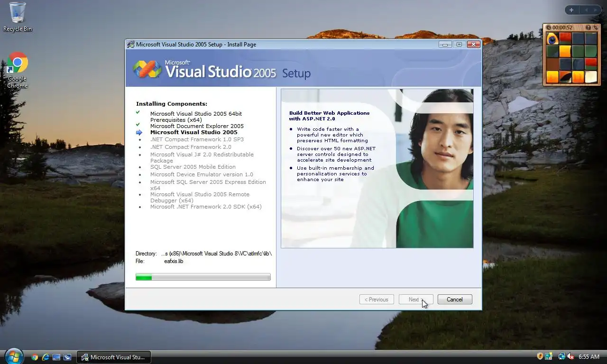
Task: Click 'Build Better Web Applications' heading
Action: click(329, 116)
